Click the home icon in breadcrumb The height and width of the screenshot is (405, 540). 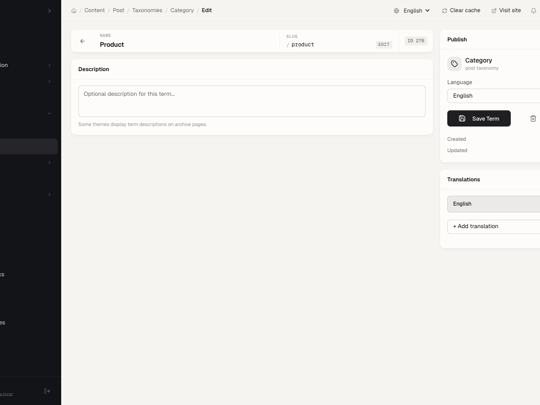click(x=74, y=11)
